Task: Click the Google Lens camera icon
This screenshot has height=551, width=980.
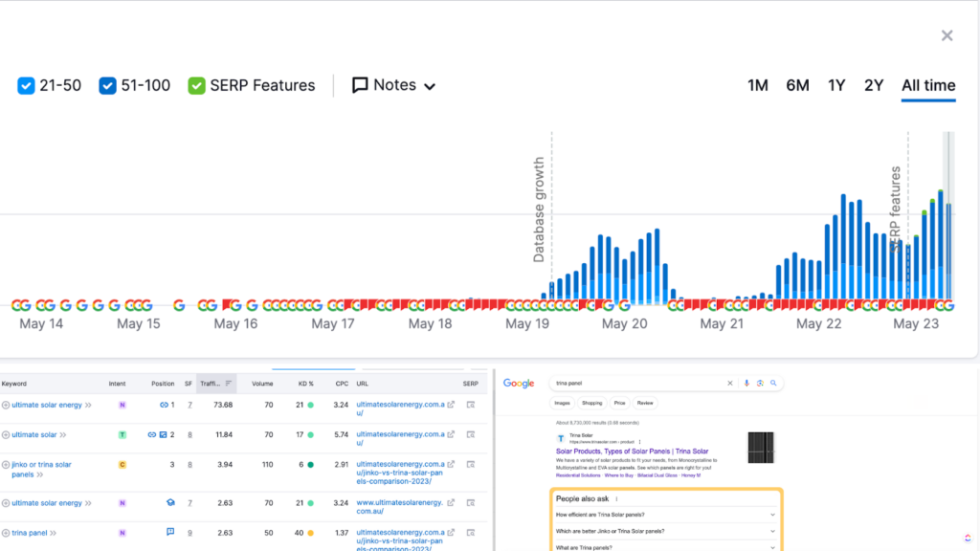Action: coord(760,384)
